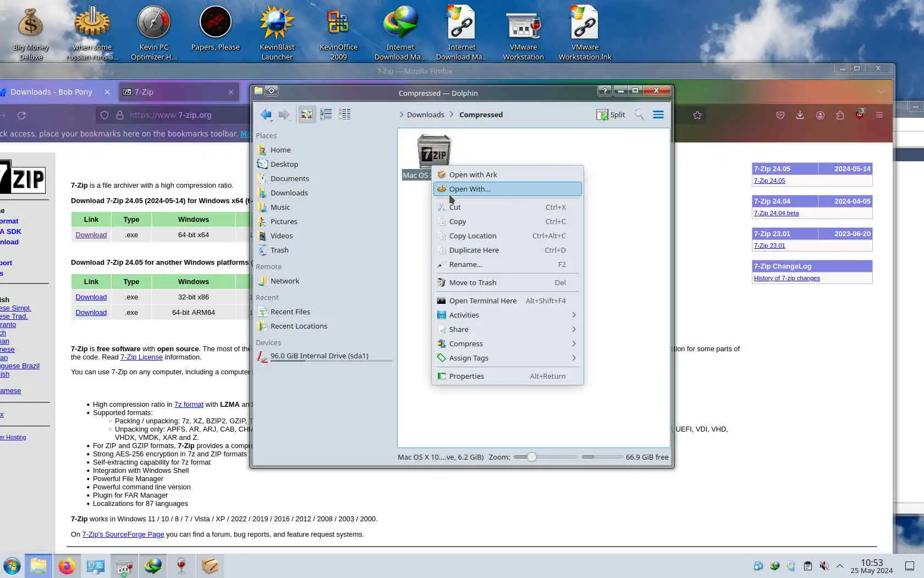Click Download link for 64-bit ARM64
924x578 pixels.
(91, 312)
